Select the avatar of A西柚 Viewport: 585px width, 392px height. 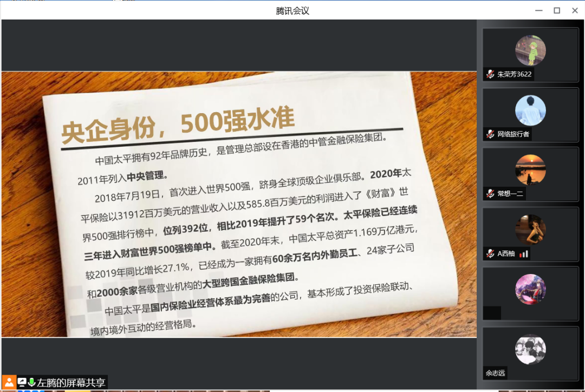(530, 230)
